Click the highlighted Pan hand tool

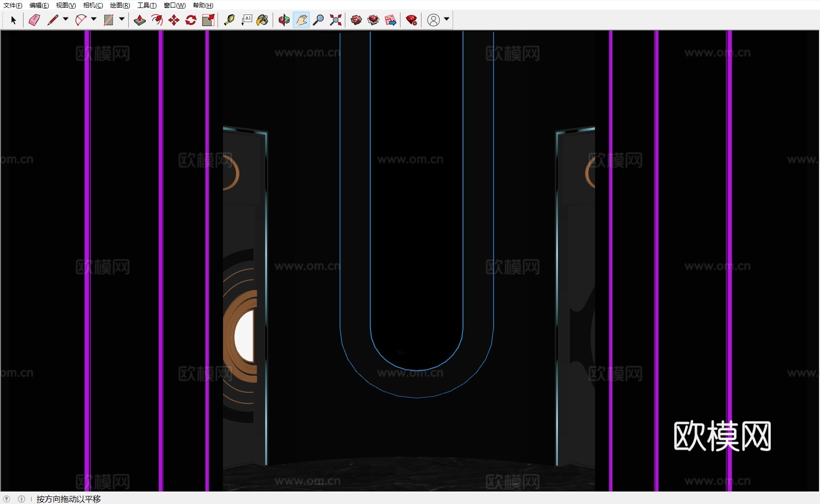301,20
